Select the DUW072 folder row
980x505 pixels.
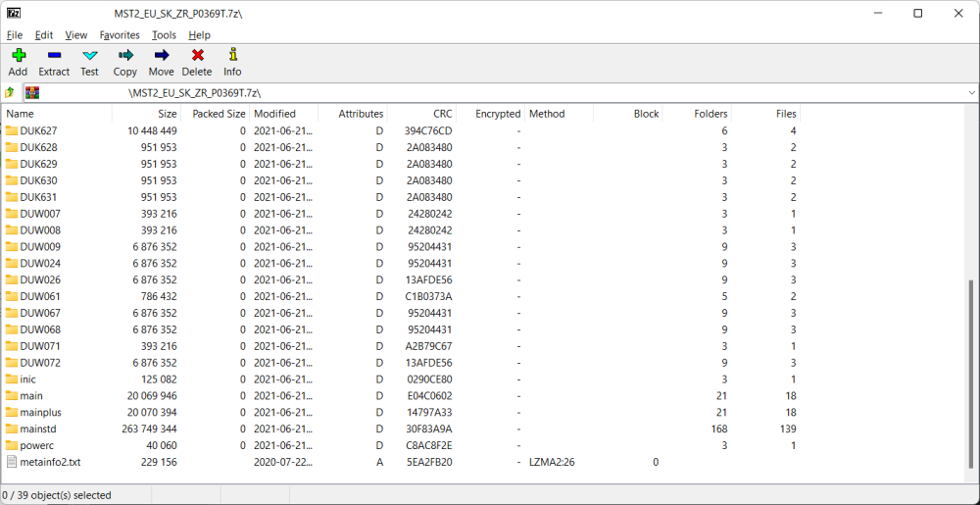[x=401, y=363]
